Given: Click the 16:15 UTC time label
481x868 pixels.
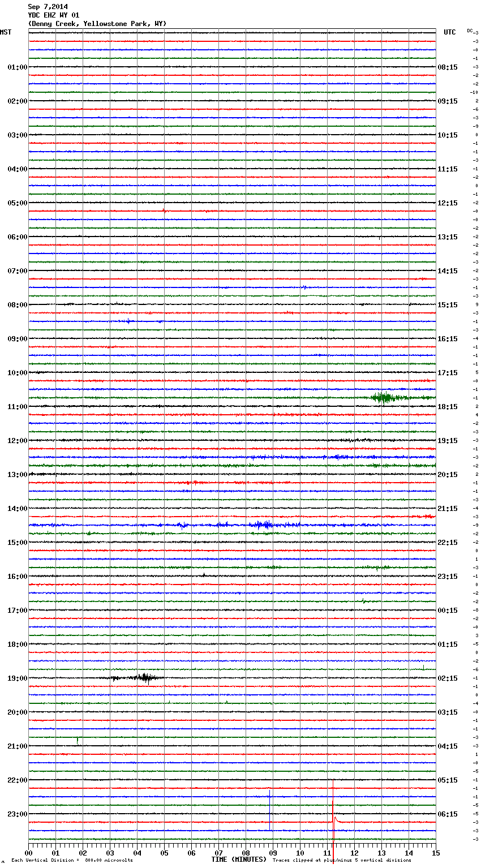Looking at the screenshot, I should click(x=448, y=339).
